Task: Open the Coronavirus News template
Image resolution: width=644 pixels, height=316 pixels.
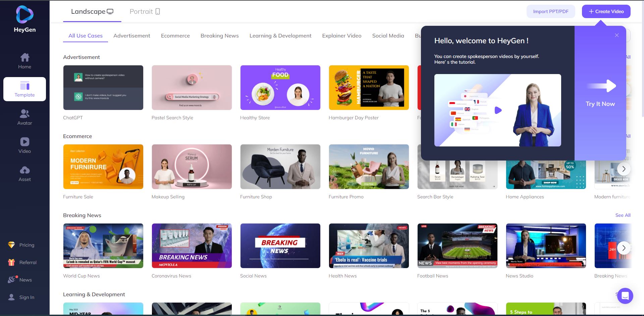Action: tap(192, 246)
